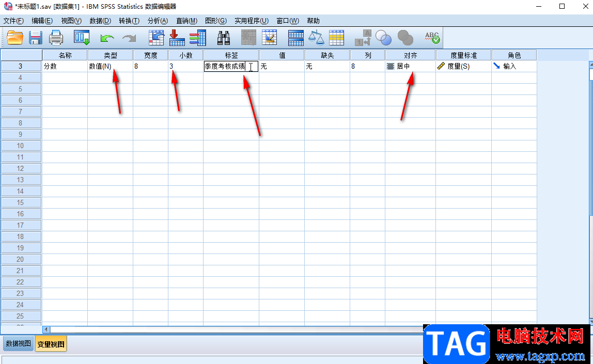Select row header 18
This screenshot has width=593, height=364.
click(x=21, y=236)
